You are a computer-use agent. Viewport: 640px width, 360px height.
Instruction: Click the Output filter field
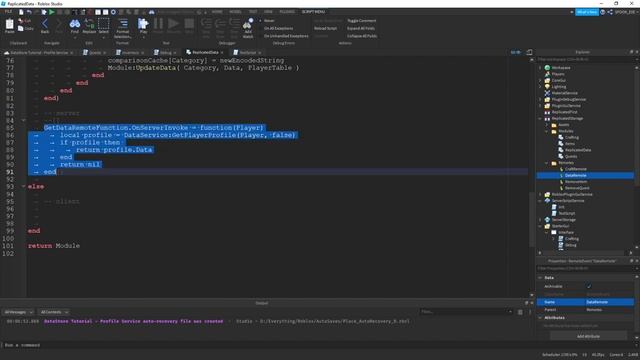(466, 312)
